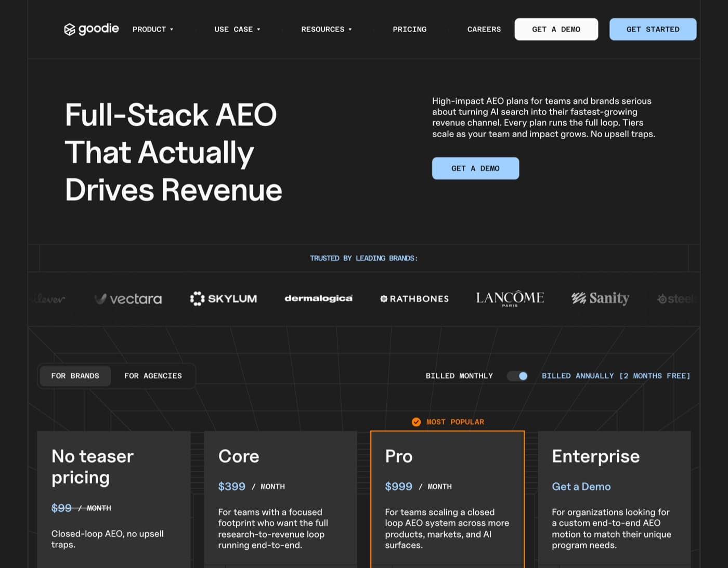
Task: Click the Skylum brand logo
Action: click(x=224, y=298)
